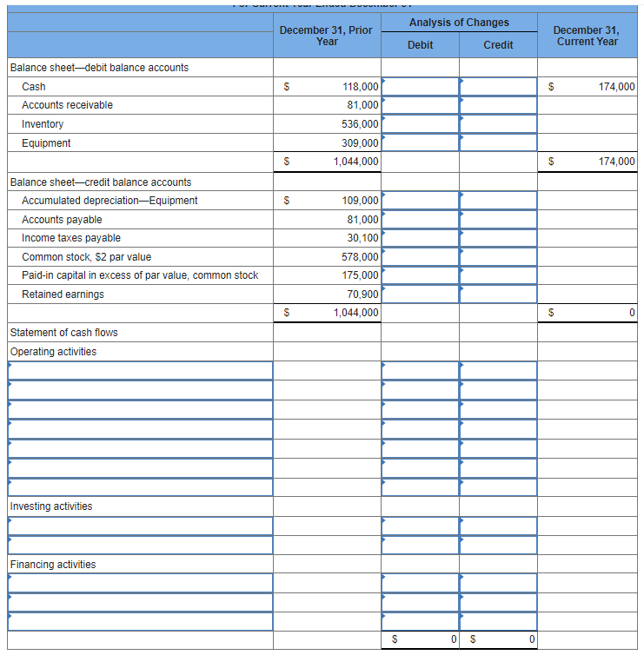Click the 'Statement of cash flows' label
644x655 pixels.
[64, 333]
